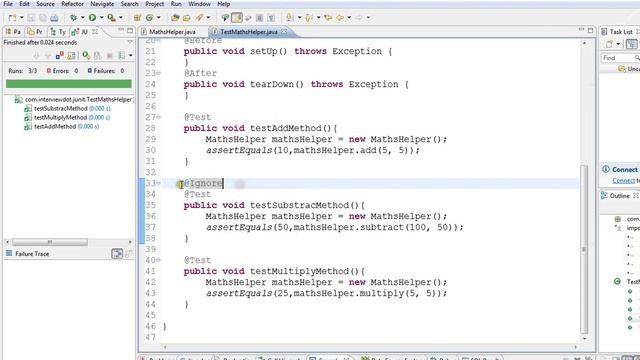Collapse the method fold at line 27

[x=158, y=117]
